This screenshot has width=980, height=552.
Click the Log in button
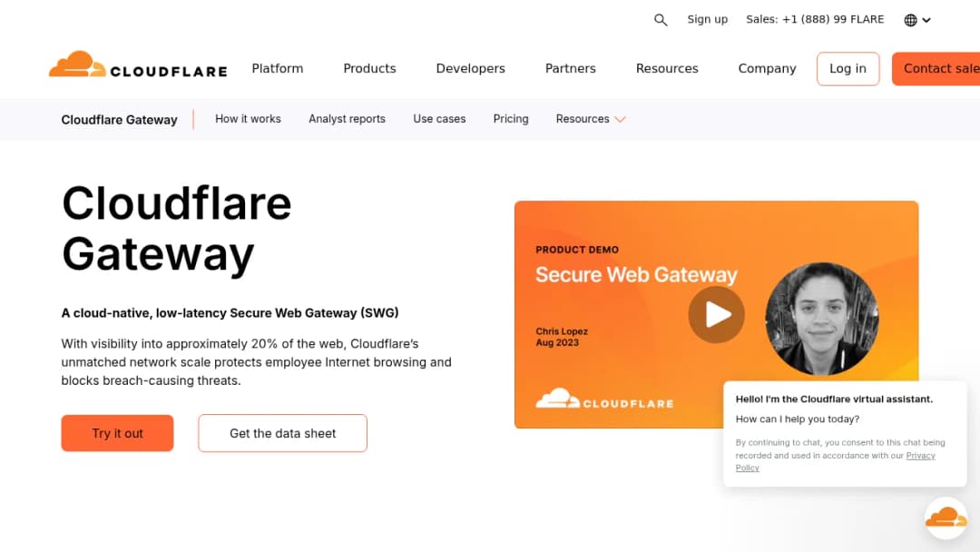pyautogui.click(x=848, y=69)
